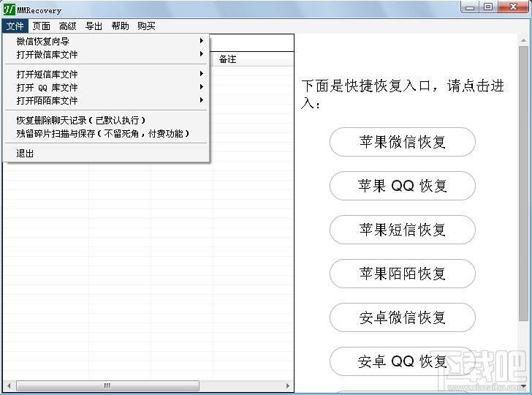Image resolution: width=532 pixels, height=395 pixels.
Task: Click the left arrow of horizontal scrollbar
Action: click(x=9, y=385)
